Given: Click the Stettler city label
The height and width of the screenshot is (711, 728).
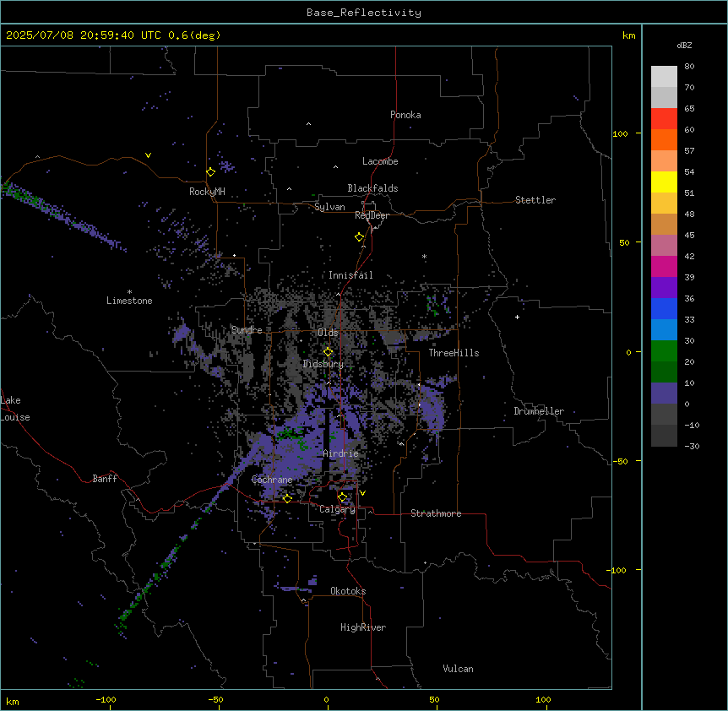Looking at the screenshot, I should (535, 200).
